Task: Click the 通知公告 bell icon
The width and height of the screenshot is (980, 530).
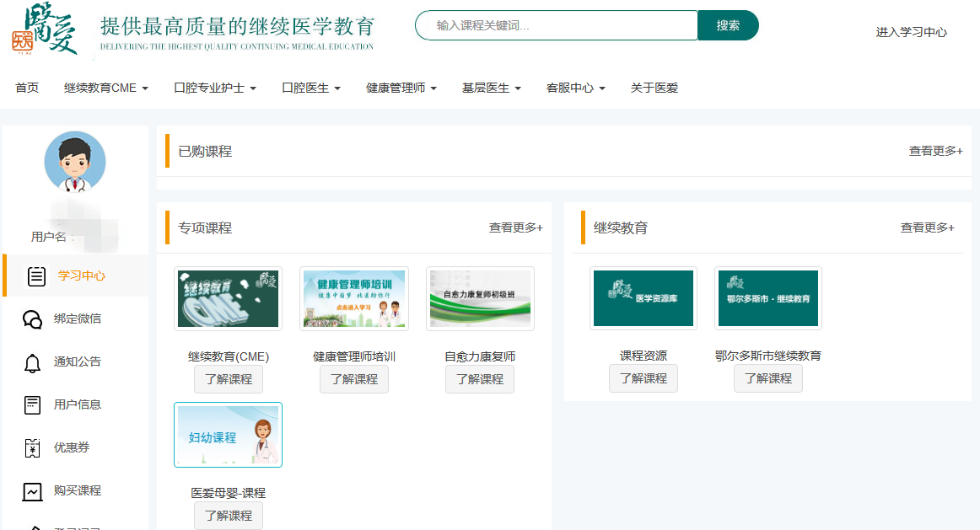Action: coord(33,362)
